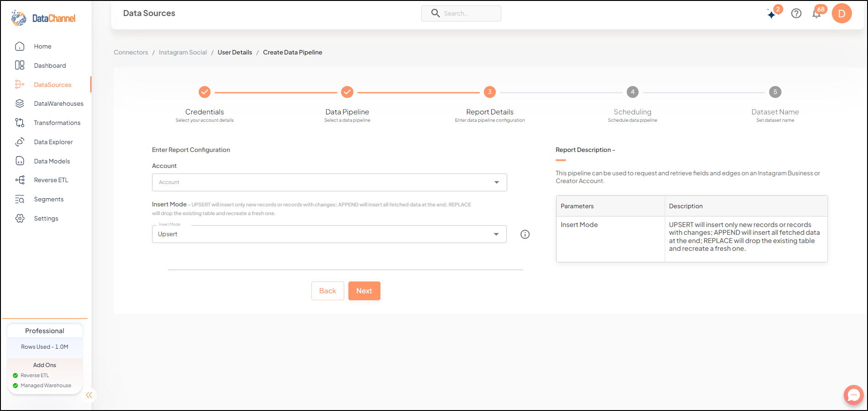Click the Insert Mode info icon

525,234
